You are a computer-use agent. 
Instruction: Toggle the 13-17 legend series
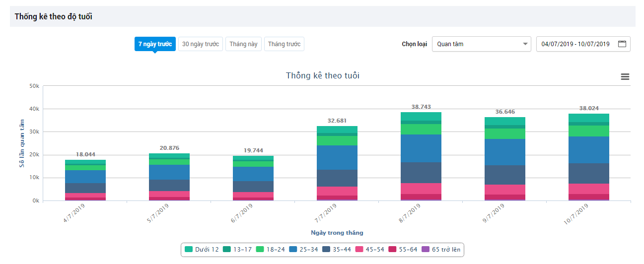click(237, 250)
